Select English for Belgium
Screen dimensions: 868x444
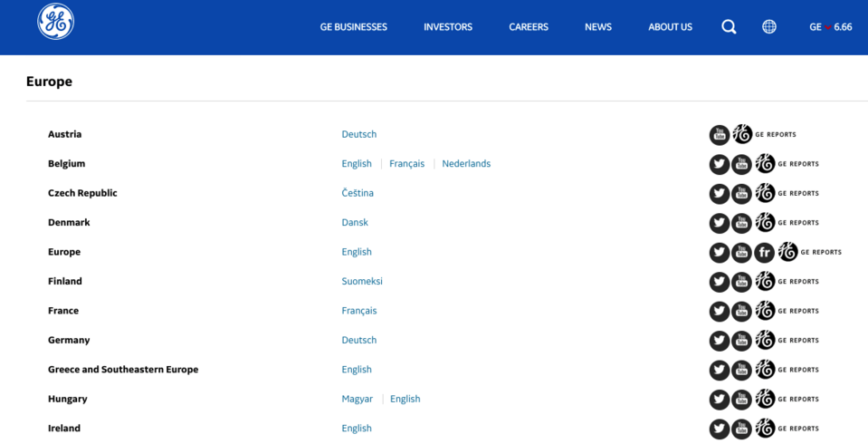[x=357, y=163]
